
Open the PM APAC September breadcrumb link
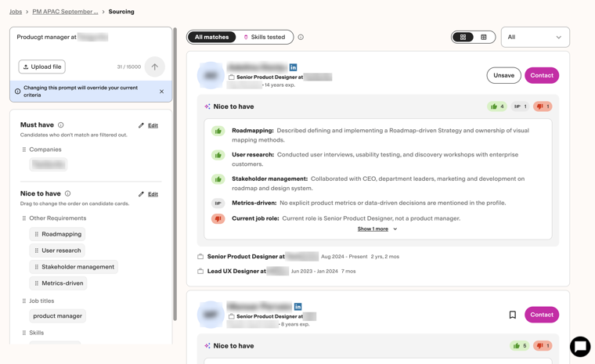click(x=65, y=12)
